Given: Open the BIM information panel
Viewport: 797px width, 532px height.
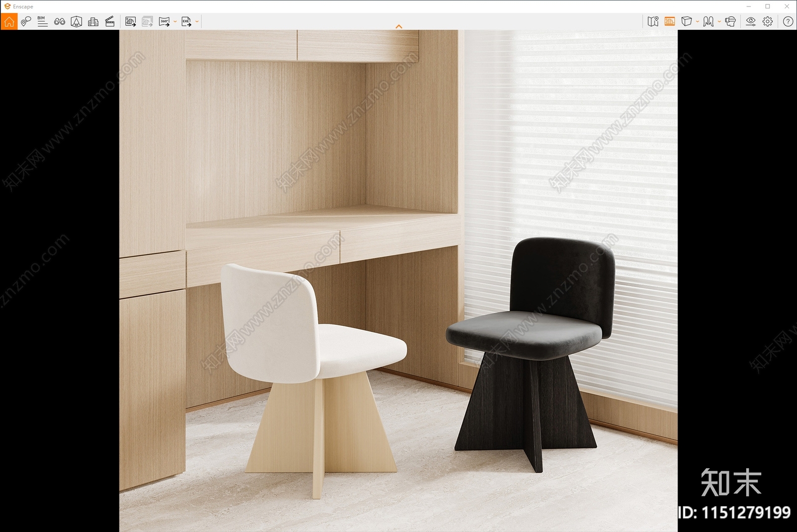Looking at the screenshot, I should point(42,21).
